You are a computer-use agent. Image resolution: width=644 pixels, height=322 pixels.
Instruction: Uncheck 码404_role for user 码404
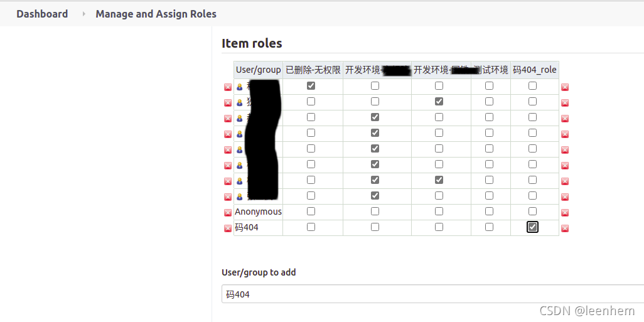pyautogui.click(x=532, y=227)
